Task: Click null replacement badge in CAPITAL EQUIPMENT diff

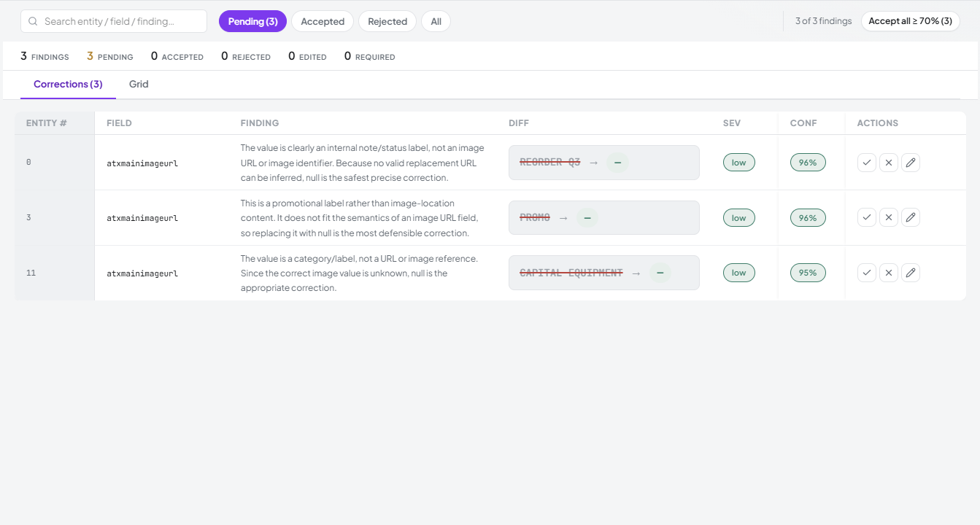Action: point(660,273)
